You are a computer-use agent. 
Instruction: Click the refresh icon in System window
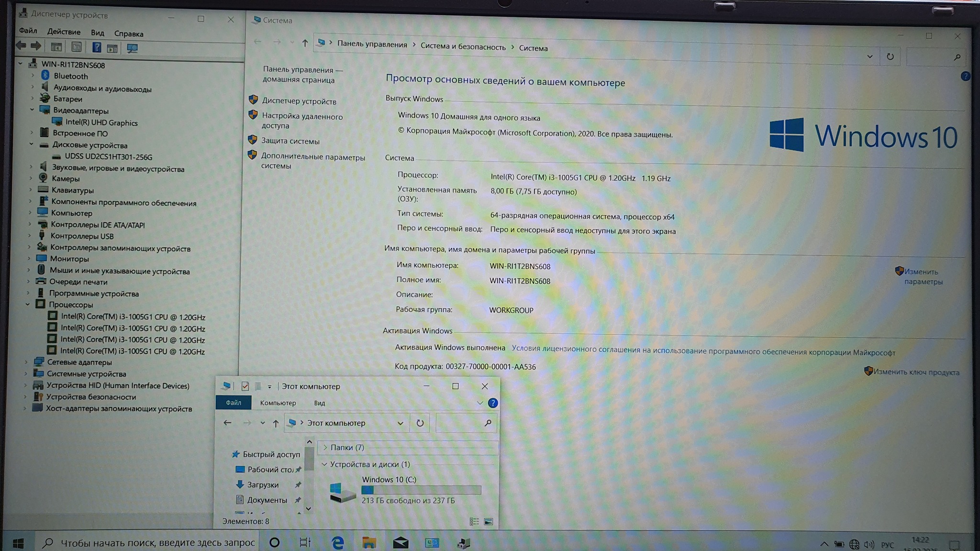890,56
